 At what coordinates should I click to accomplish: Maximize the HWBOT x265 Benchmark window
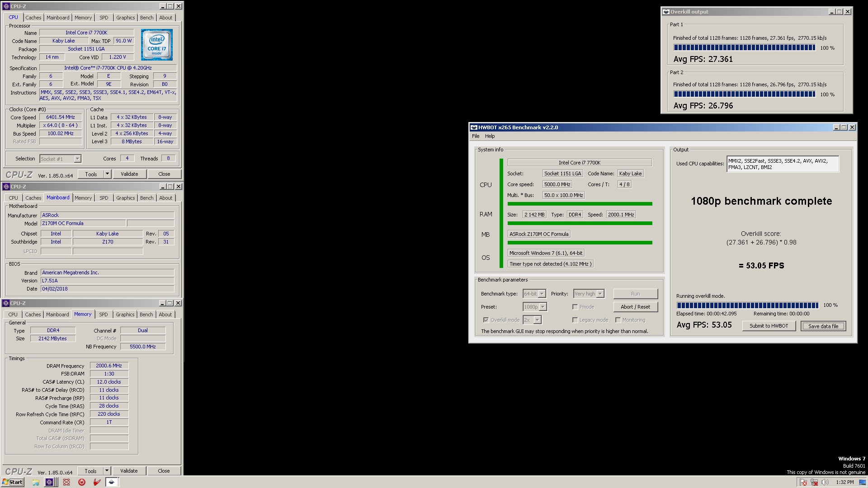click(x=844, y=127)
